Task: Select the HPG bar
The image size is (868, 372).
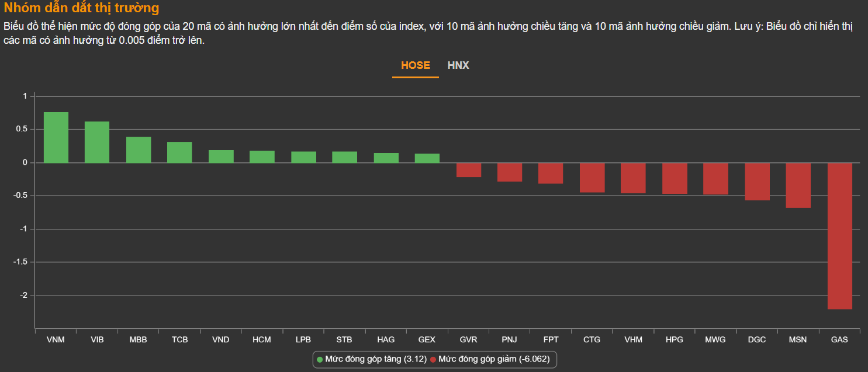Action: coord(675,178)
